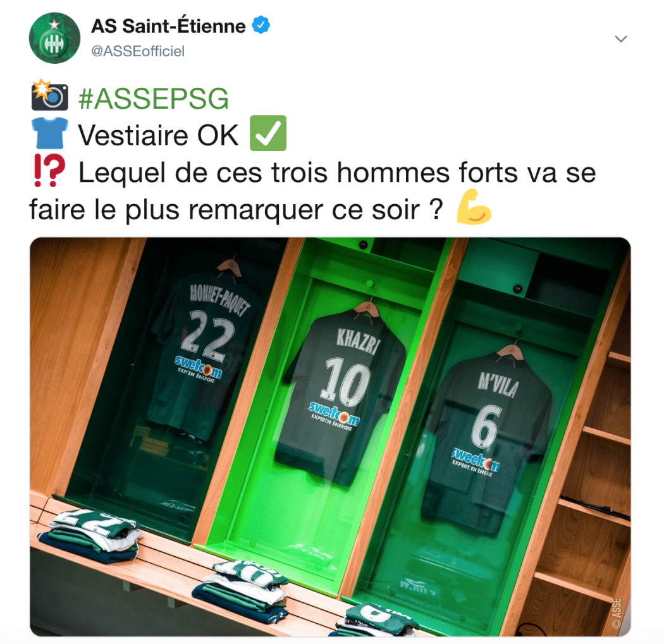Click the flexed biceps emoji
This screenshot has height=644, width=664.
[x=474, y=207]
